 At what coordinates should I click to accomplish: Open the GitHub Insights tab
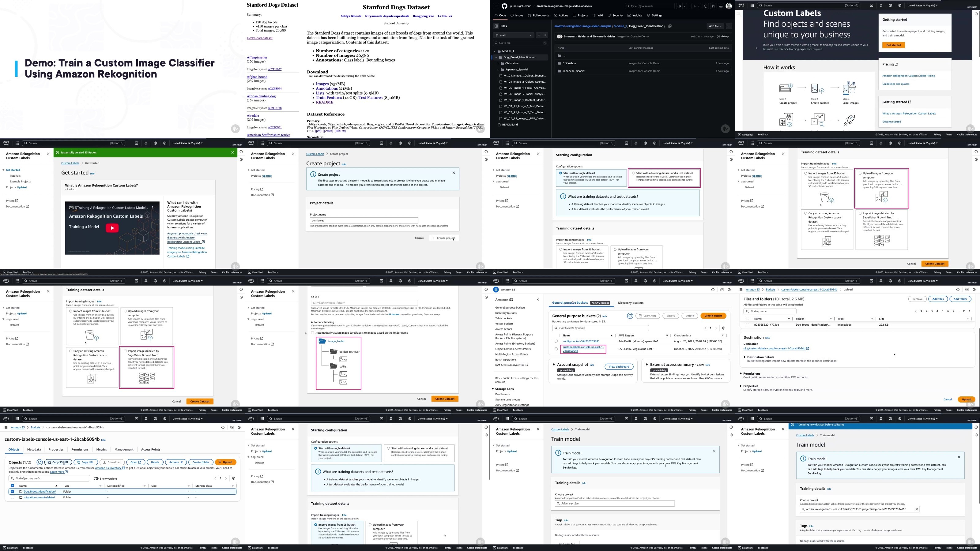tap(635, 16)
